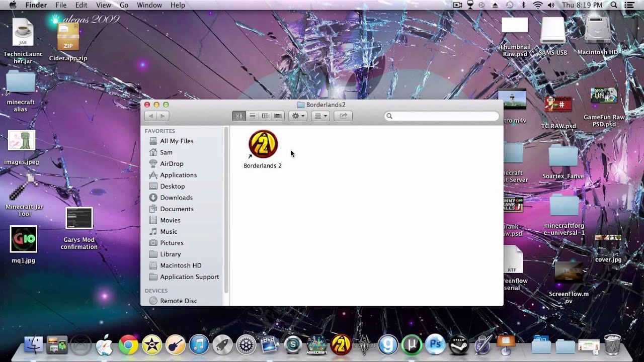Click the eject icon in menu bar
644x362 pixels.
click(x=495, y=5)
